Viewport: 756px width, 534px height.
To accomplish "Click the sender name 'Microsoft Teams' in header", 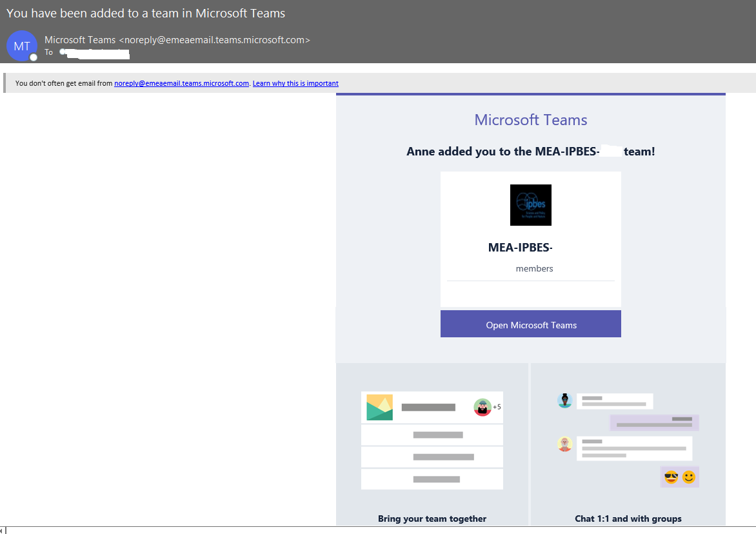I will pyautogui.click(x=80, y=40).
